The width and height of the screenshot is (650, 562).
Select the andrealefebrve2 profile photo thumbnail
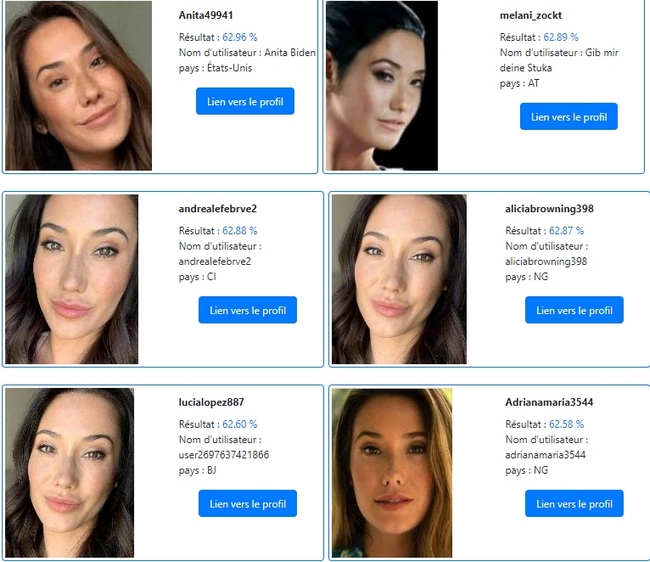click(x=72, y=279)
